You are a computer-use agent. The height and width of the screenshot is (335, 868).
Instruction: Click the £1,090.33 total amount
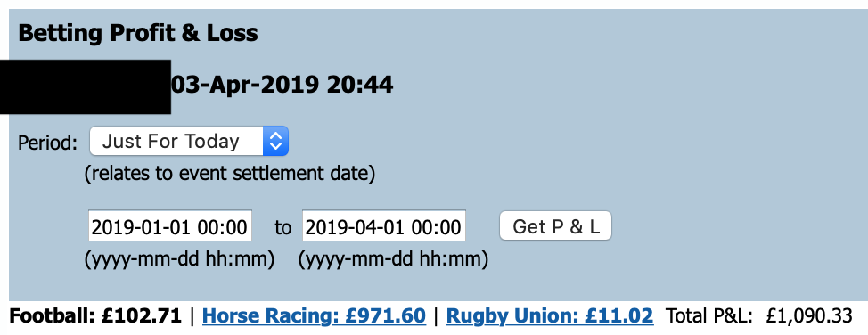[x=809, y=316]
